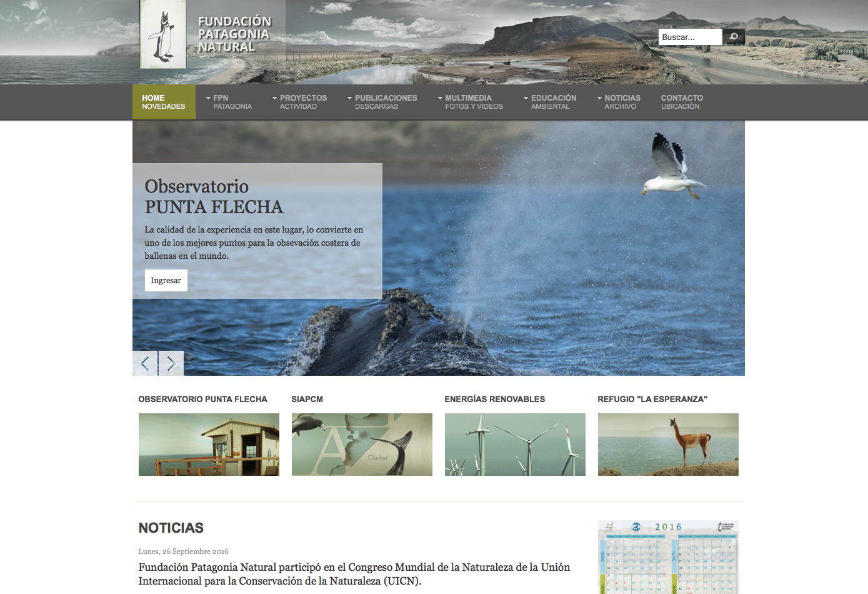Viewport: 868px width, 594px height.
Task: Expand Educación Ambiental menu
Action: [551, 102]
